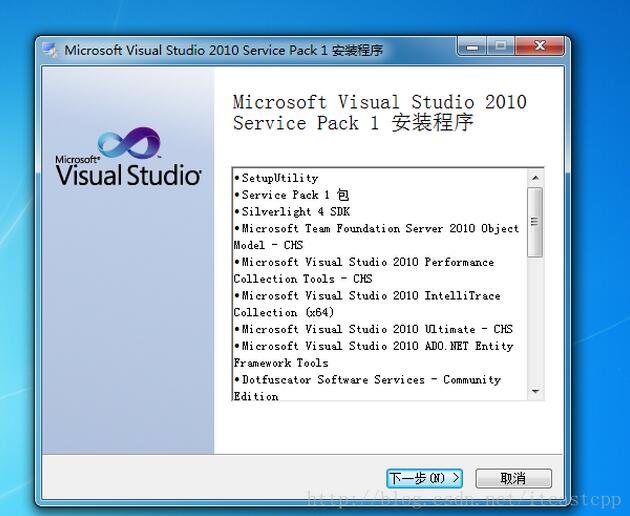Minimize the Service Pack installer window
The width and height of the screenshot is (630, 516).
pos(472,47)
